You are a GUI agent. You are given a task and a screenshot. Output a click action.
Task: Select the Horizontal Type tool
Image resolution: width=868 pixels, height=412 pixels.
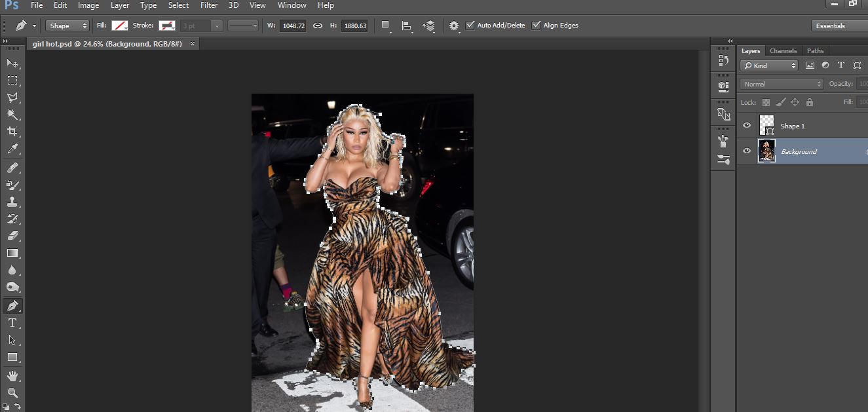click(x=12, y=323)
